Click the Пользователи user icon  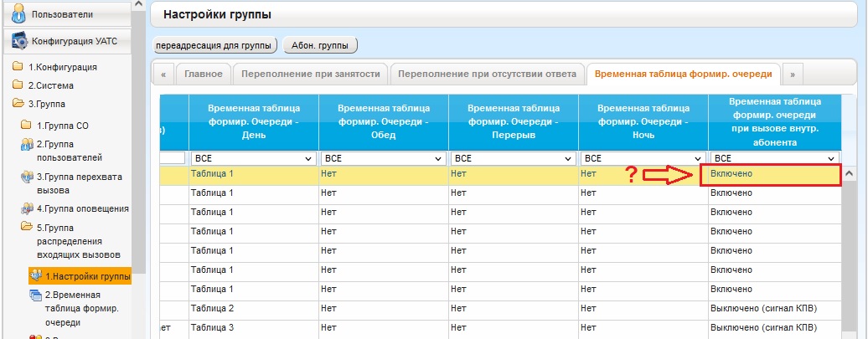tap(18, 14)
